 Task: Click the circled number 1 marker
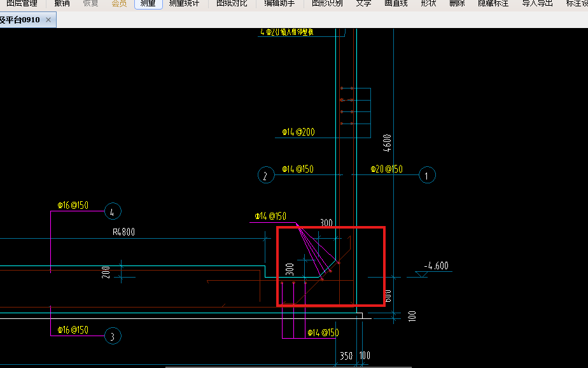click(x=427, y=175)
